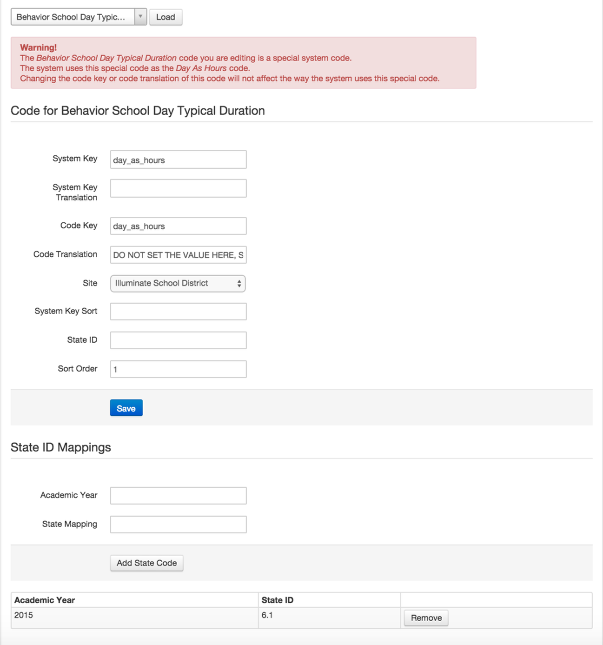Click the Warning! alert title
Screen dimensions: 603x645
(38, 47)
